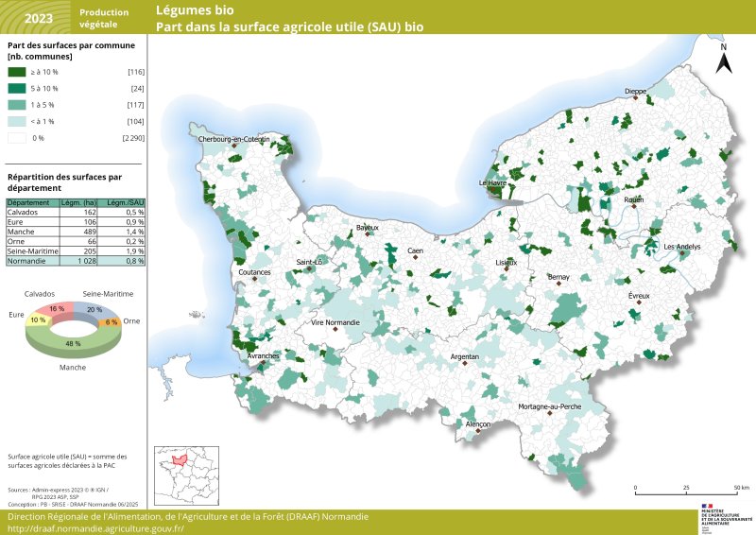Viewport: 756px width, 535px height.
Task: Click the 10 % Eure donut segment
Action: tap(38, 319)
